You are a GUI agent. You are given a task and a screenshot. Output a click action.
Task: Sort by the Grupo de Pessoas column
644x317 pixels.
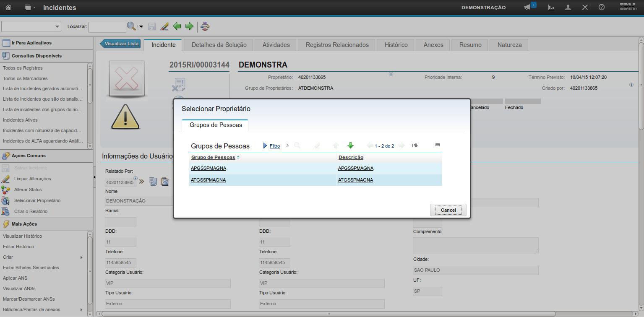click(x=213, y=157)
